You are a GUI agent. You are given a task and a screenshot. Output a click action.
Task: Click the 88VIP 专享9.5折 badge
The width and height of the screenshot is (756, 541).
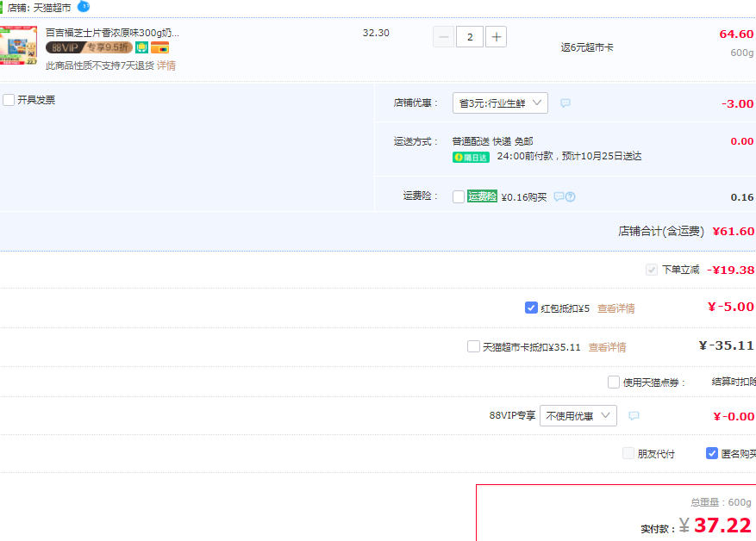89,47
